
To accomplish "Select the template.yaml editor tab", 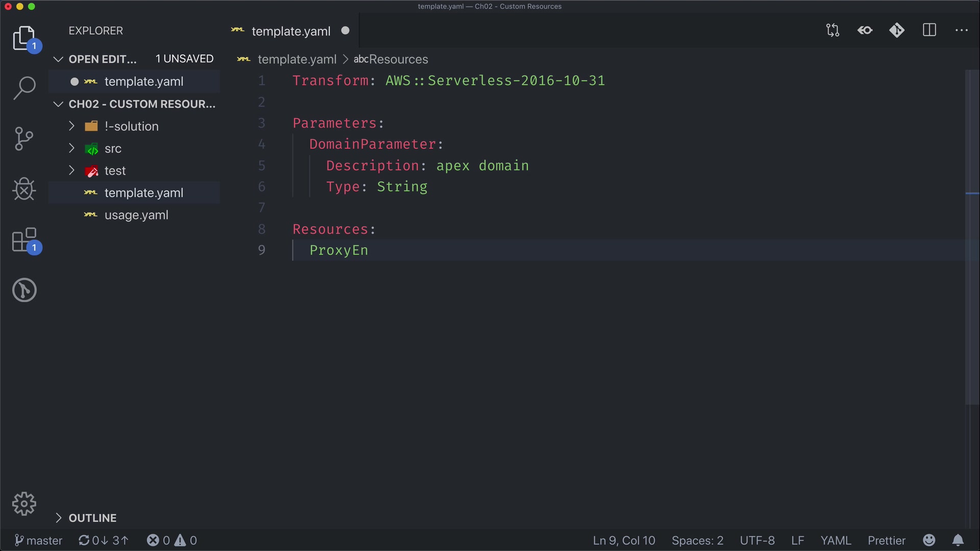I will click(291, 31).
